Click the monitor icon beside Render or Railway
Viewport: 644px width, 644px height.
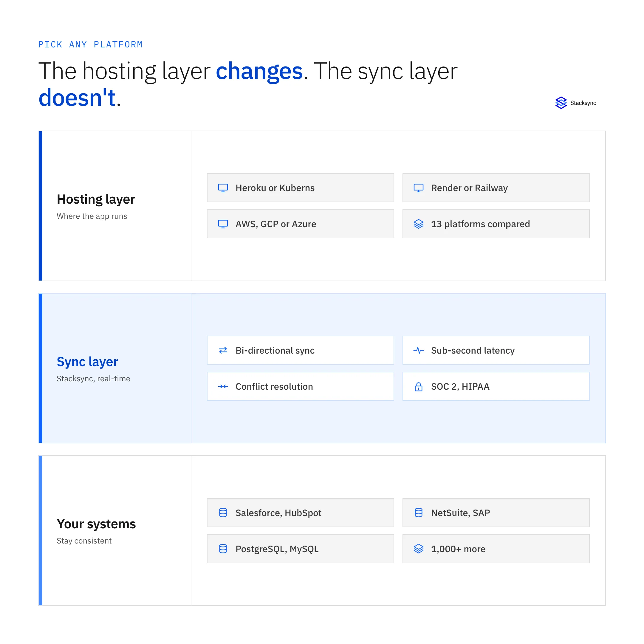pyautogui.click(x=419, y=188)
